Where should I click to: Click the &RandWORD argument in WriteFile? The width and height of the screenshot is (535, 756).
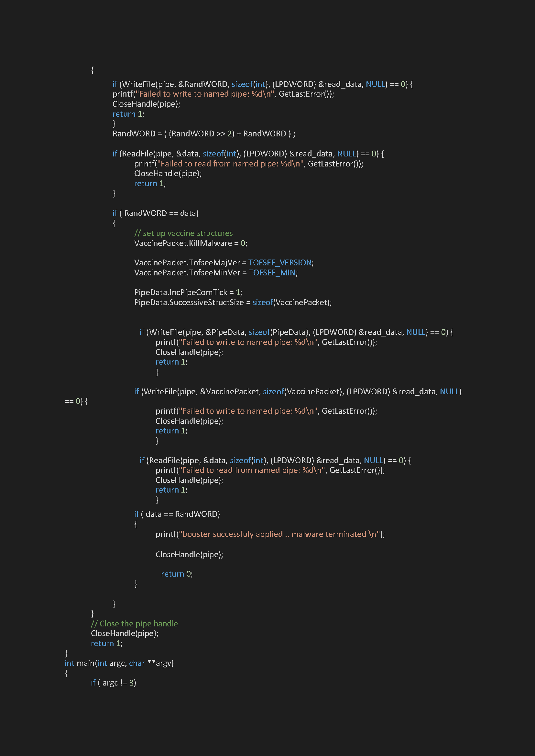203,84
